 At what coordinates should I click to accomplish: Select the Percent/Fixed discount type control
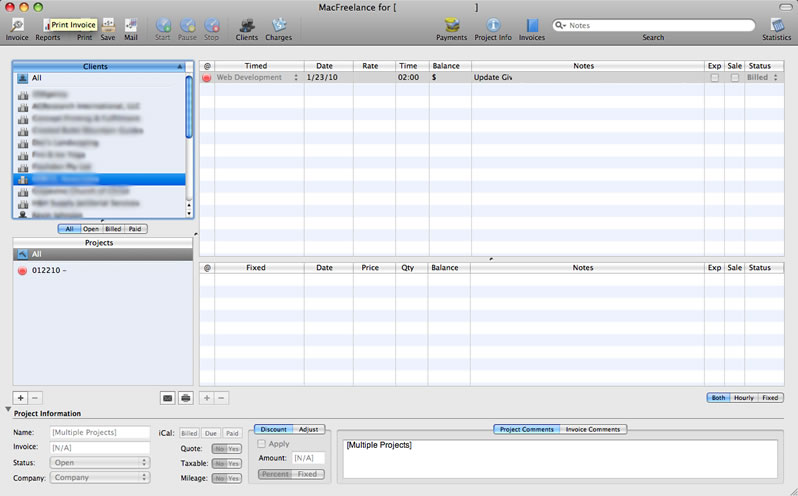click(291, 474)
